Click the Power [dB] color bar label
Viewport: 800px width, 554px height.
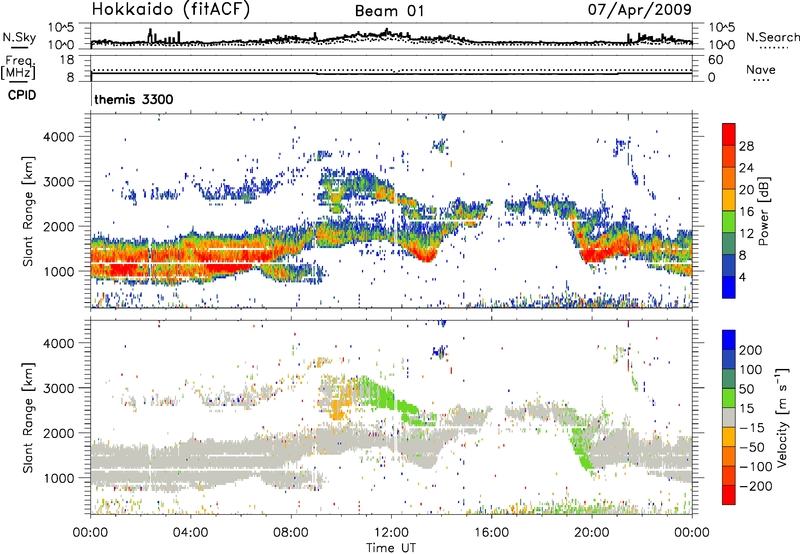pyautogui.click(x=763, y=211)
